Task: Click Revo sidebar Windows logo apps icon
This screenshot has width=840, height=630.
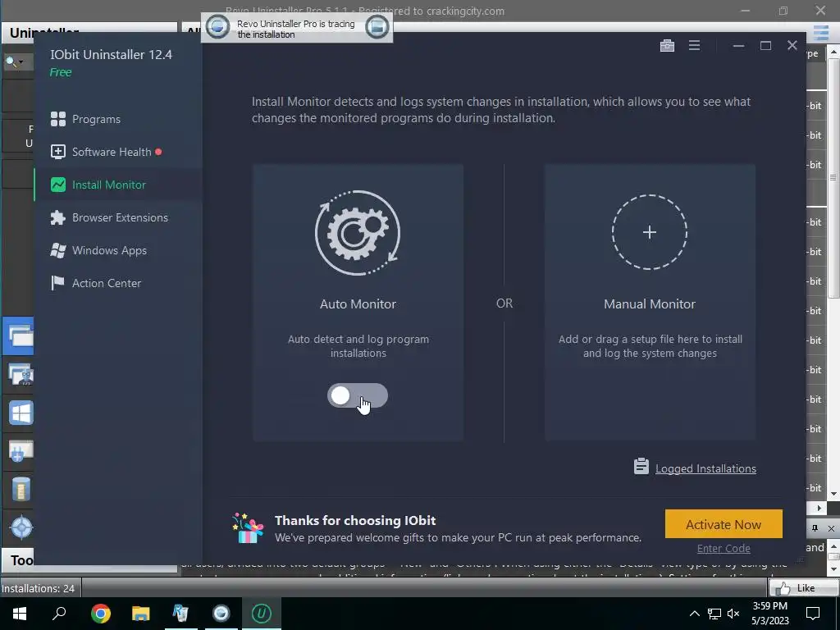Action: click(21, 413)
